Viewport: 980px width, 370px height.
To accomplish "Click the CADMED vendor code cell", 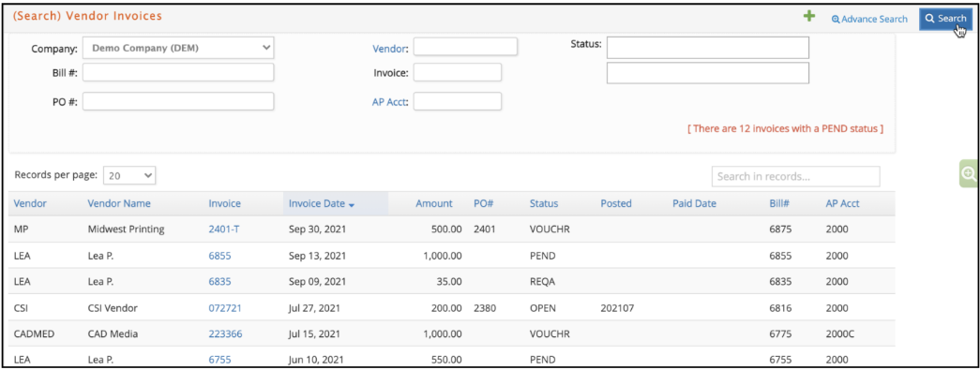I will (x=34, y=333).
